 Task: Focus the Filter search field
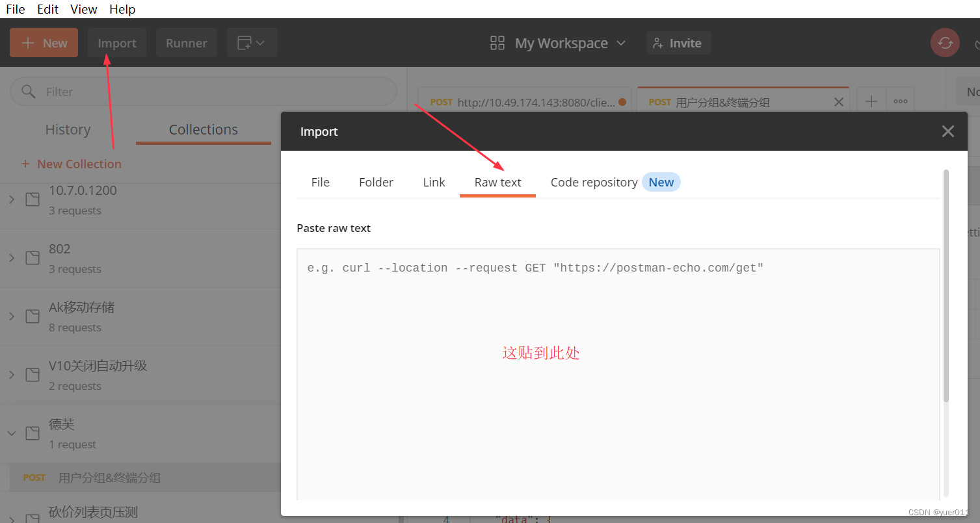click(204, 92)
